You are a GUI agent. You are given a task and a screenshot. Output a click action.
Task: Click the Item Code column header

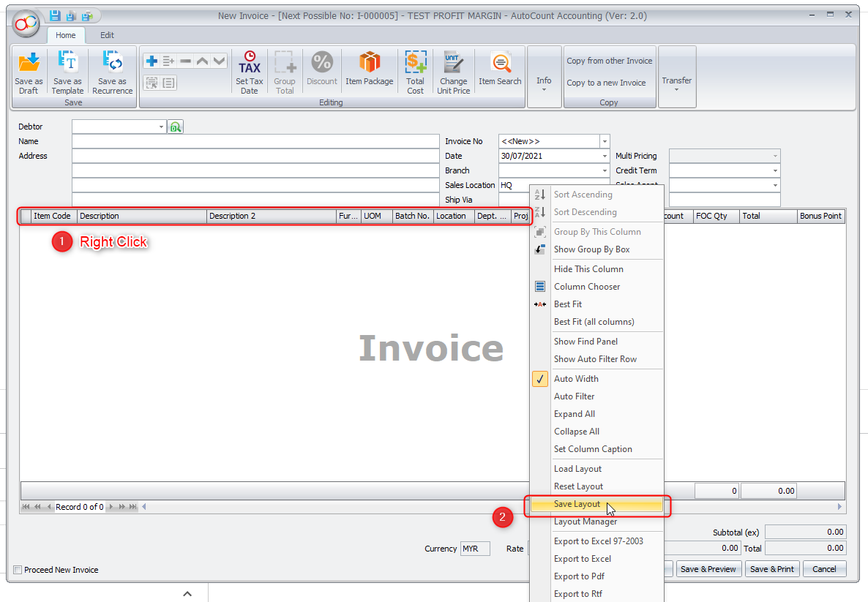[53, 217]
